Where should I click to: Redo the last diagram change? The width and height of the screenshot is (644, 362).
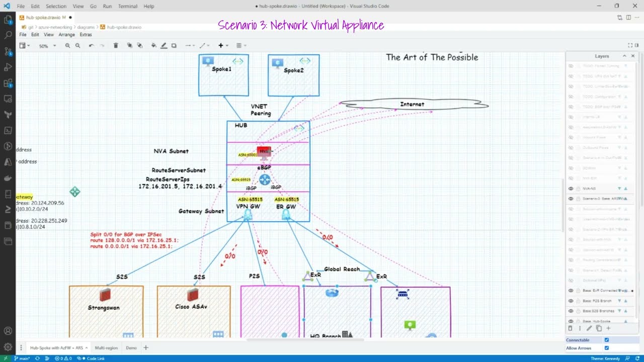coord(102,46)
